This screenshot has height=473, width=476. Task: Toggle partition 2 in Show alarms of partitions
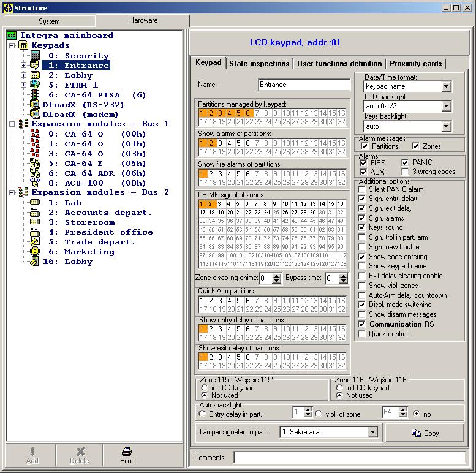[211, 143]
